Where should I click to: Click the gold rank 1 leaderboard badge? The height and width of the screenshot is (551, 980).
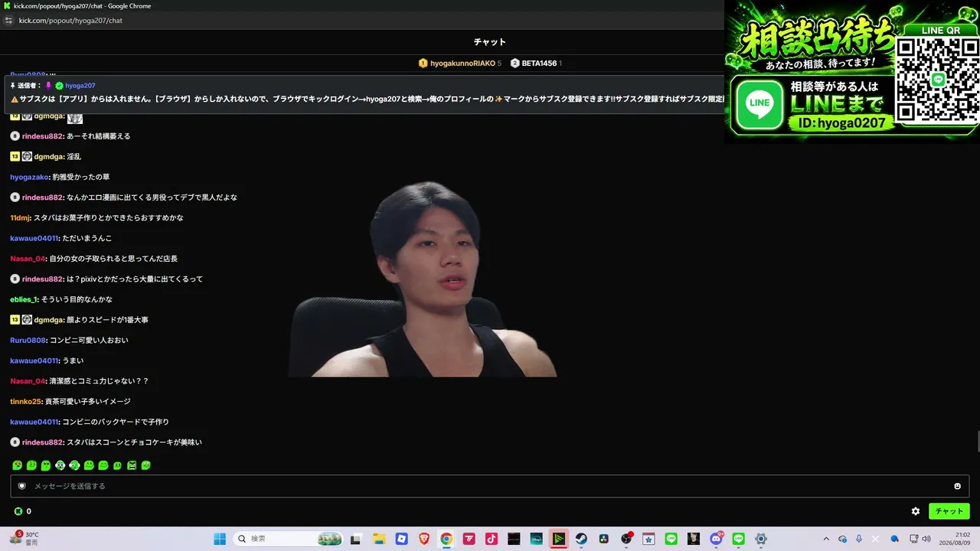(423, 64)
